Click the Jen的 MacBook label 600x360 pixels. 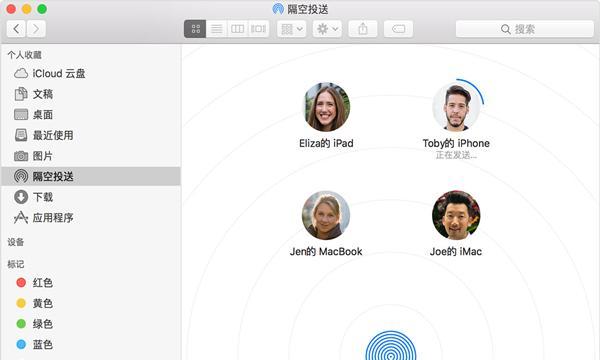326,252
